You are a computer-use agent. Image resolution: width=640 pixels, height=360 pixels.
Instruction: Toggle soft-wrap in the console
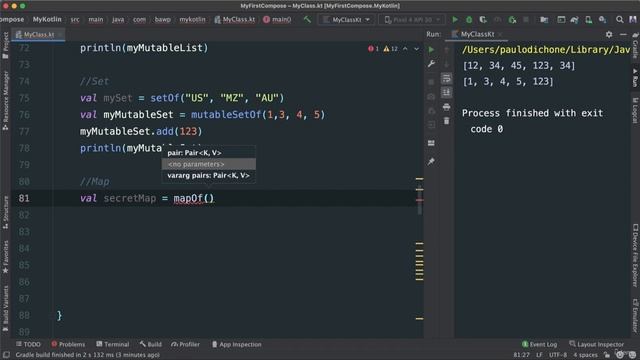[x=447, y=78]
